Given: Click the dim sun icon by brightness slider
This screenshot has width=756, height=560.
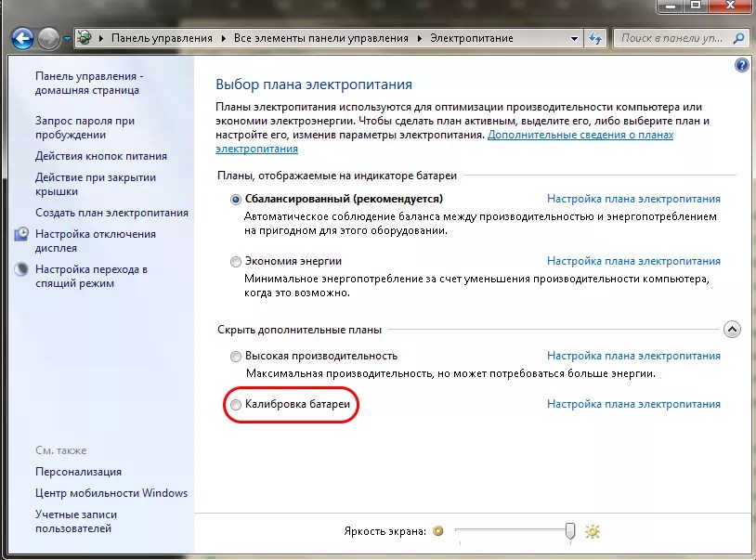Looking at the screenshot, I should 438,531.
